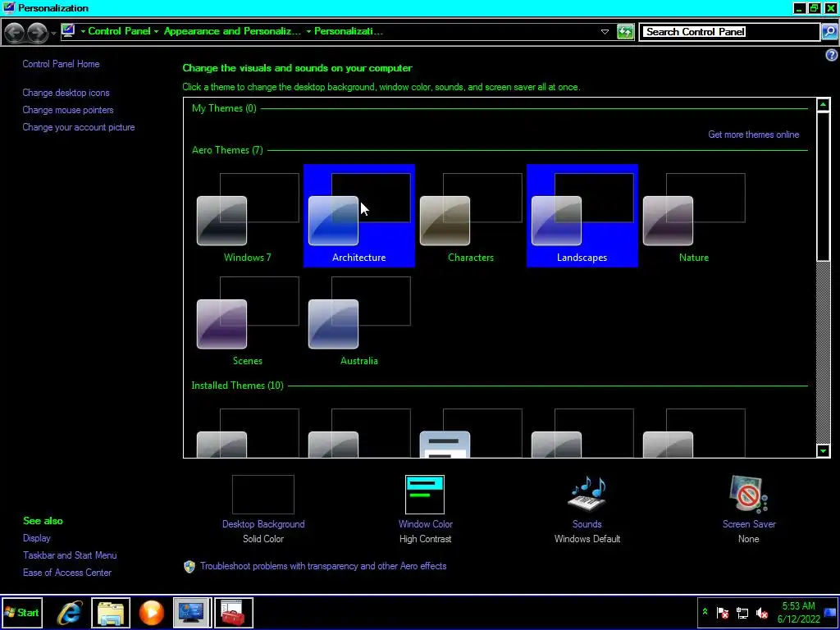Image resolution: width=840 pixels, height=630 pixels.
Task: Click the My Themes (0) heading
Action: (224, 108)
